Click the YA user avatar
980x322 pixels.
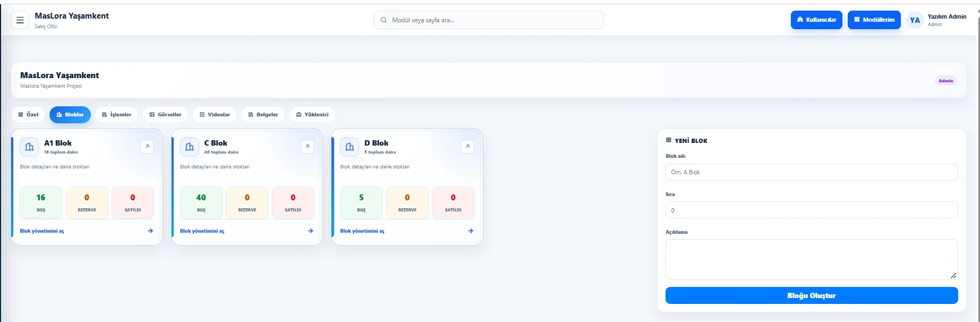click(915, 20)
